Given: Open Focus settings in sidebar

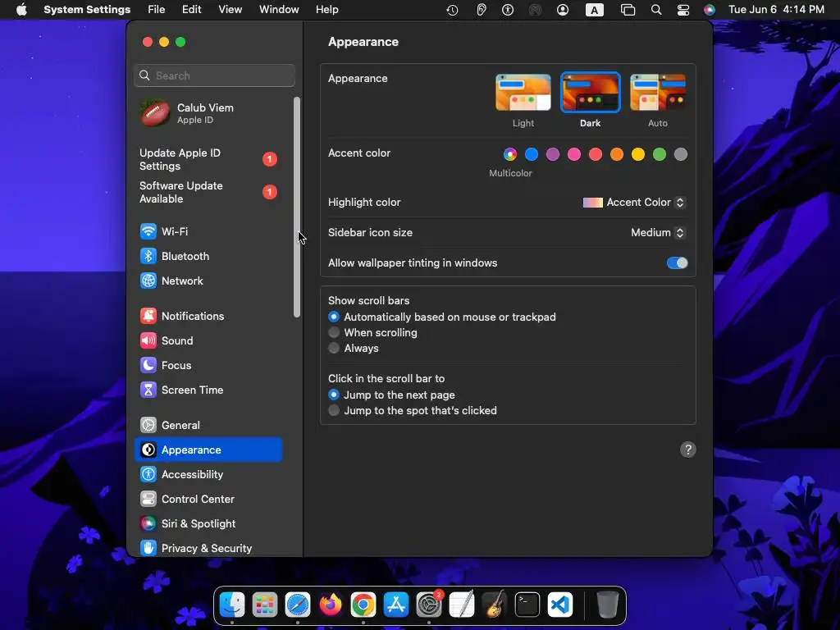Looking at the screenshot, I should (208, 365).
